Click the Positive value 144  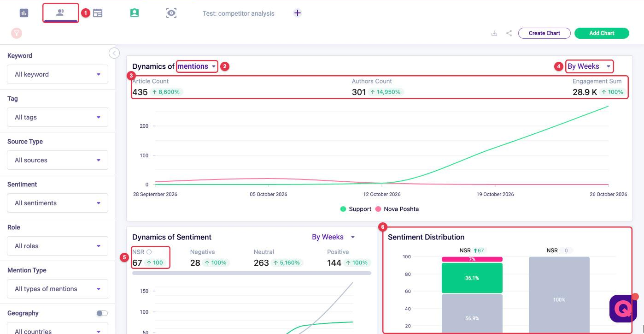[334, 263]
